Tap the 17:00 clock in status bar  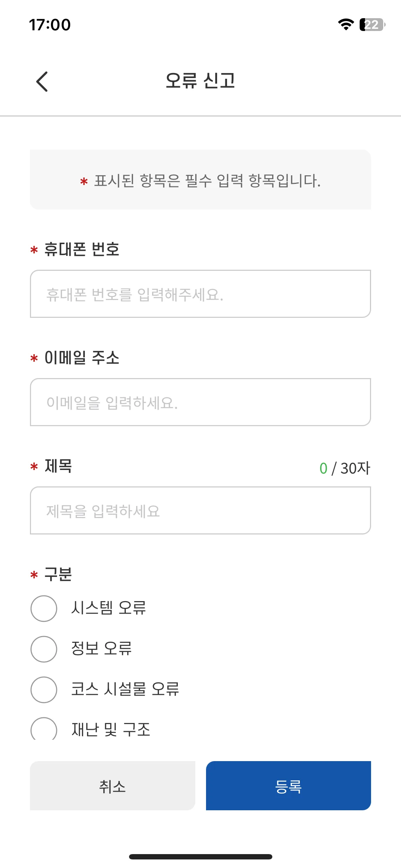click(x=50, y=25)
